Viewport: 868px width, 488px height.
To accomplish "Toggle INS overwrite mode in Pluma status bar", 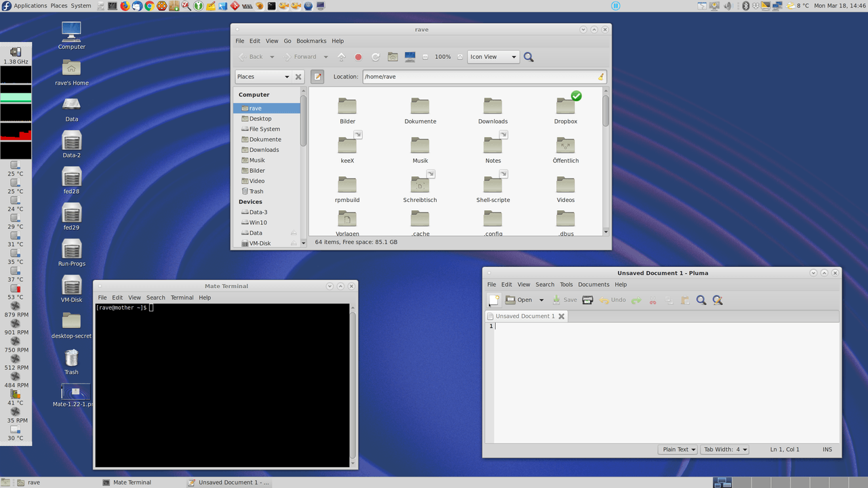I will coord(827,449).
